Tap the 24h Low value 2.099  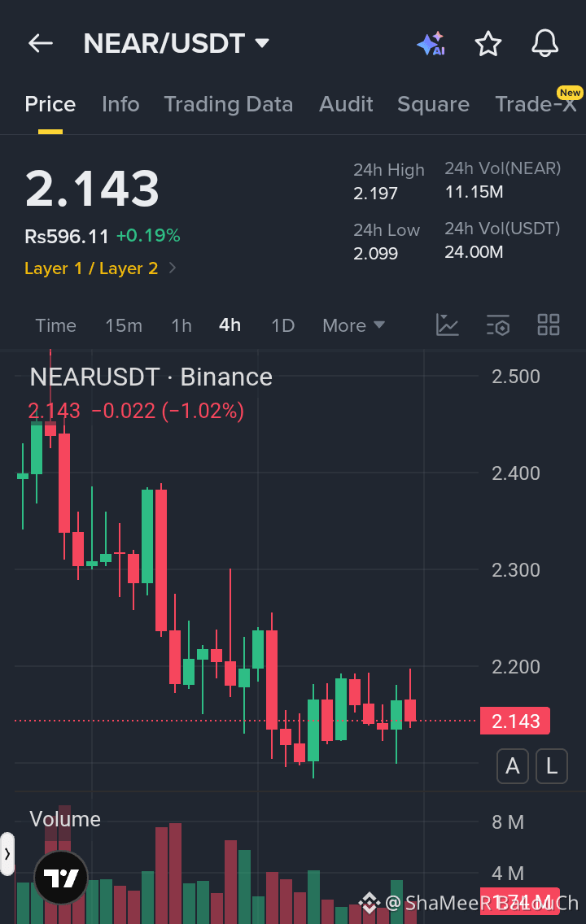coord(375,254)
